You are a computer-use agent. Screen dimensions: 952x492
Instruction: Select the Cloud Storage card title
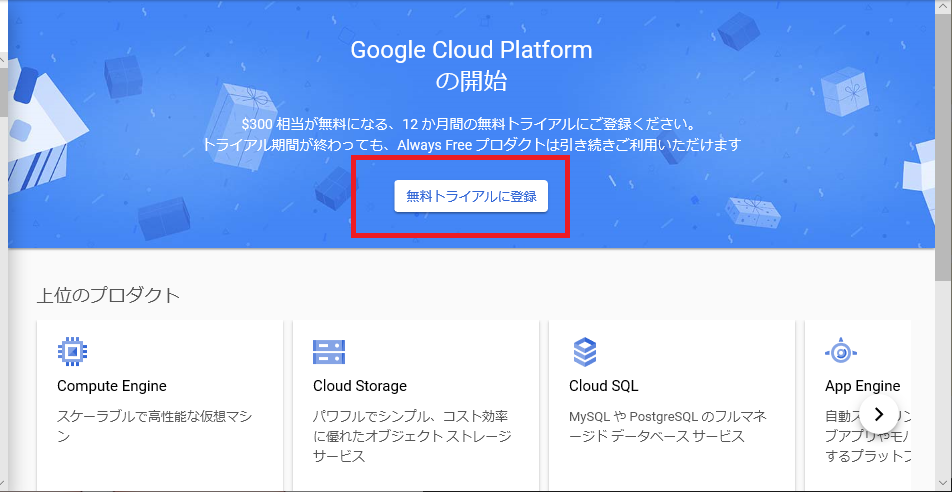[x=360, y=386]
